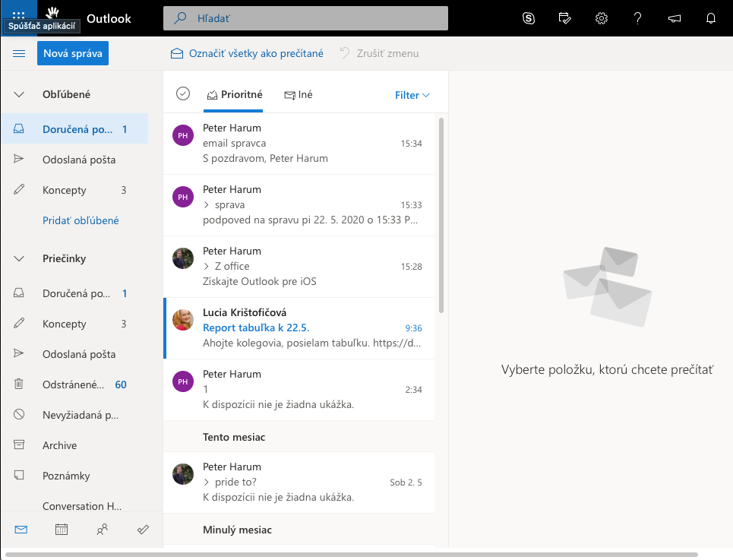This screenshot has height=560, width=733.
Task: Open the help question mark icon
Action: tap(638, 18)
